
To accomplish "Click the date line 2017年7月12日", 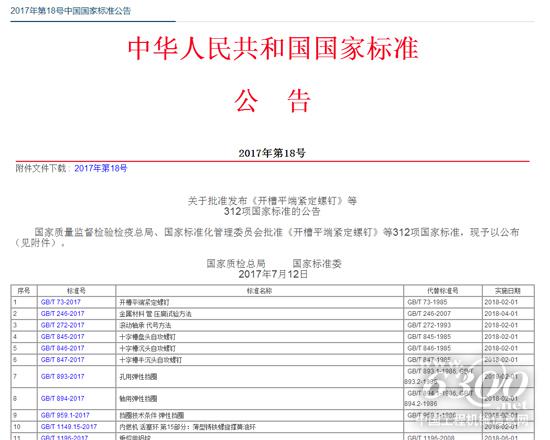I will point(273,274).
